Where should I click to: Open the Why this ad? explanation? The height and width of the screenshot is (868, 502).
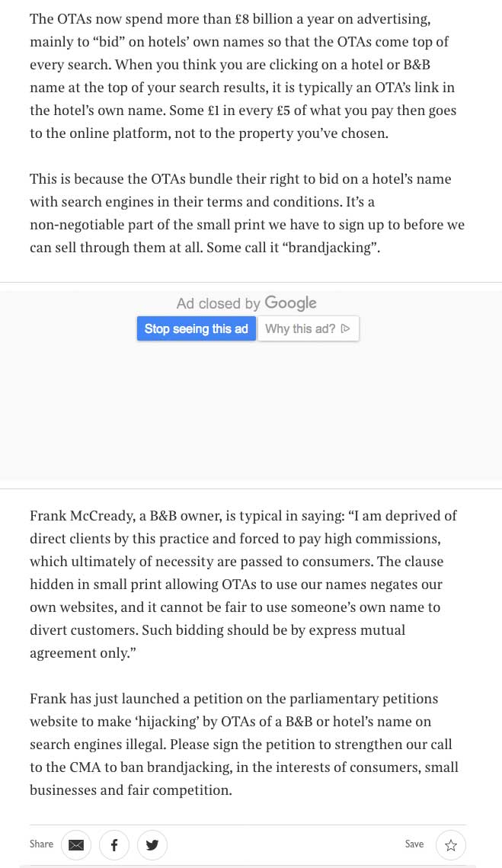(x=308, y=328)
